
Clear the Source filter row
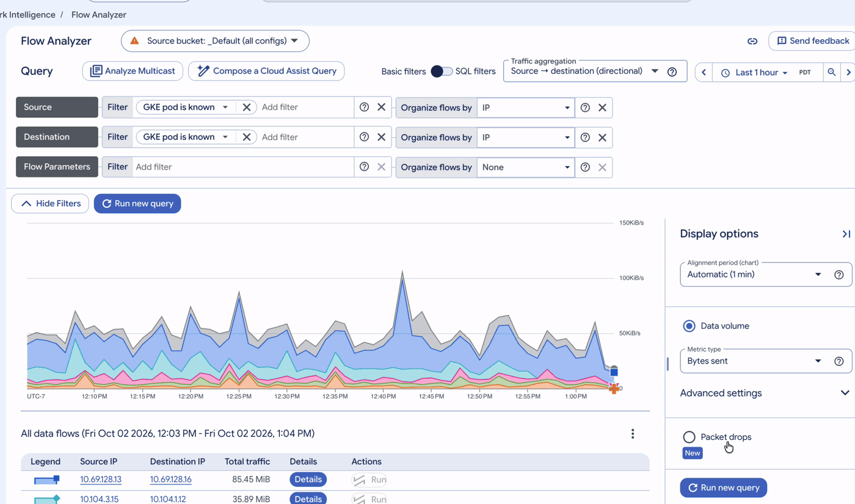point(381,107)
